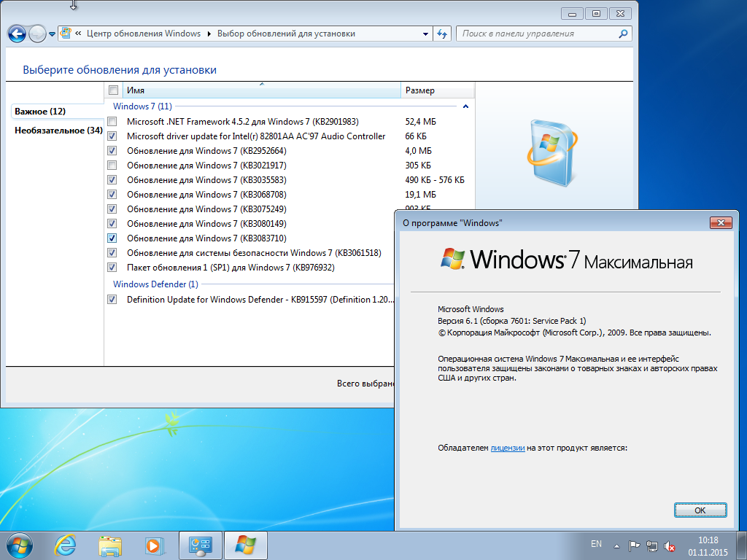The image size is (747, 560).
Task: Maximize the Windows Update window
Action: [596, 14]
